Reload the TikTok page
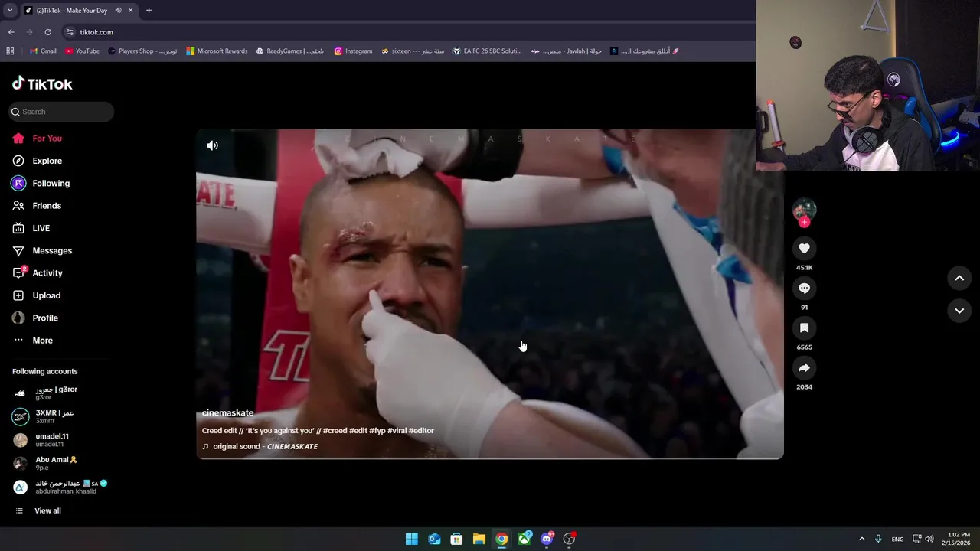Viewport: 980px width, 551px height. (47, 32)
